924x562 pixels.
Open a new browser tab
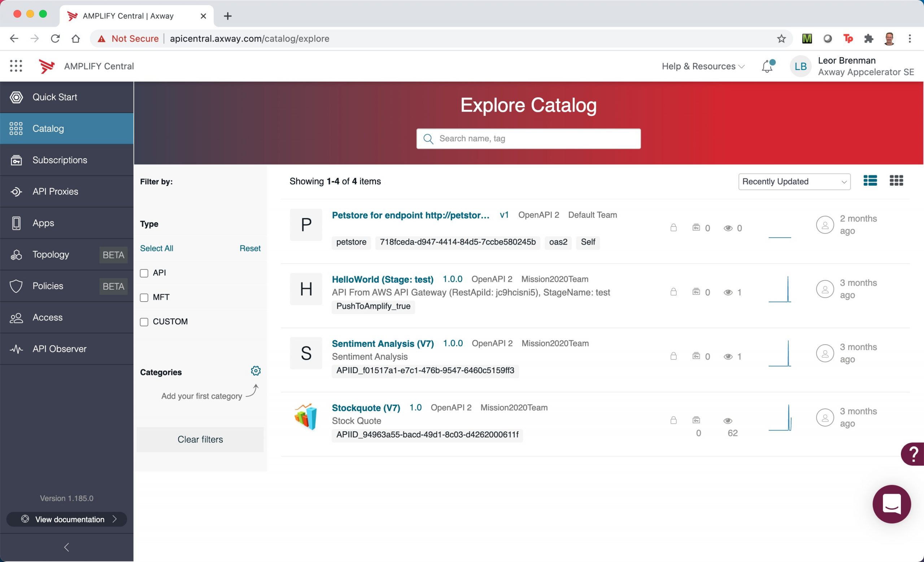[228, 16]
